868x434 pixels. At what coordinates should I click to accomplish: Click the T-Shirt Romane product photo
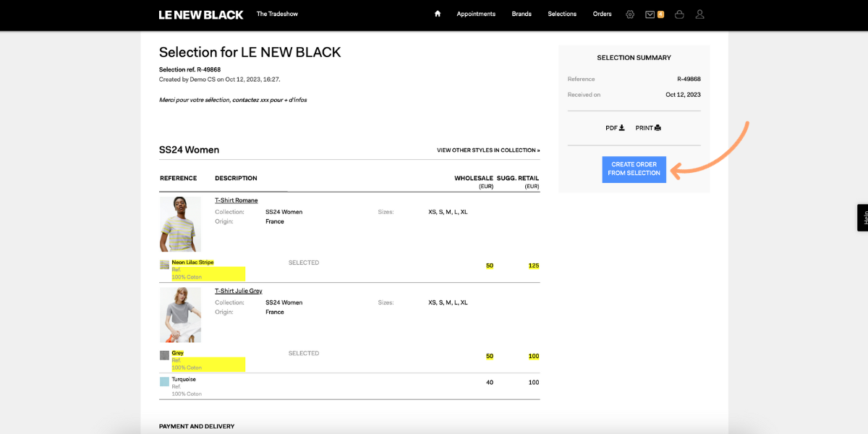coord(180,224)
